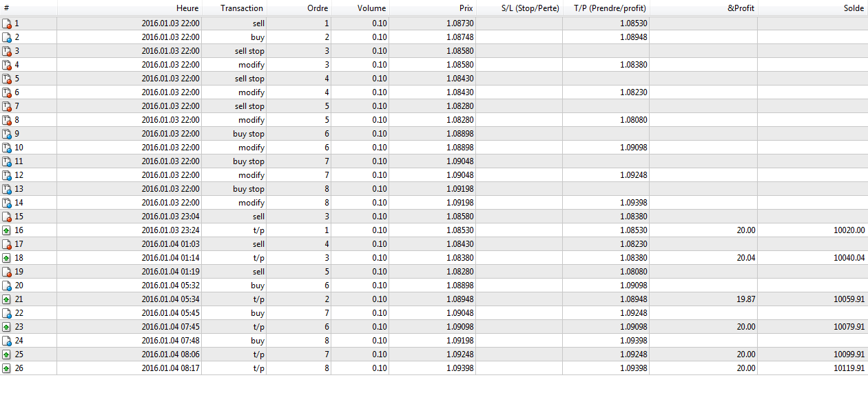Click the take-profit icon in row 16

7,230
